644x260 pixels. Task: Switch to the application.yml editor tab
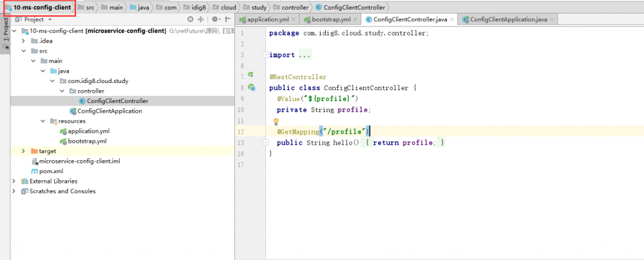point(267,19)
